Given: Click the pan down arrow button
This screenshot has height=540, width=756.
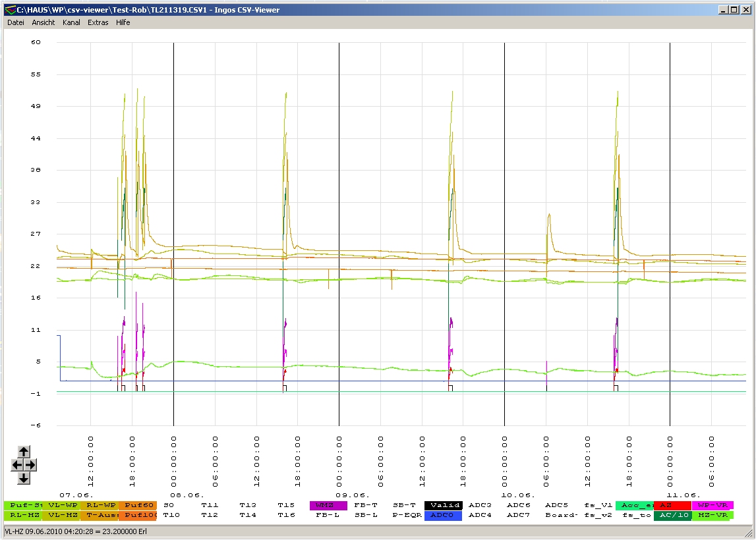Looking at the screenshot, I should [x=24, y=478].
